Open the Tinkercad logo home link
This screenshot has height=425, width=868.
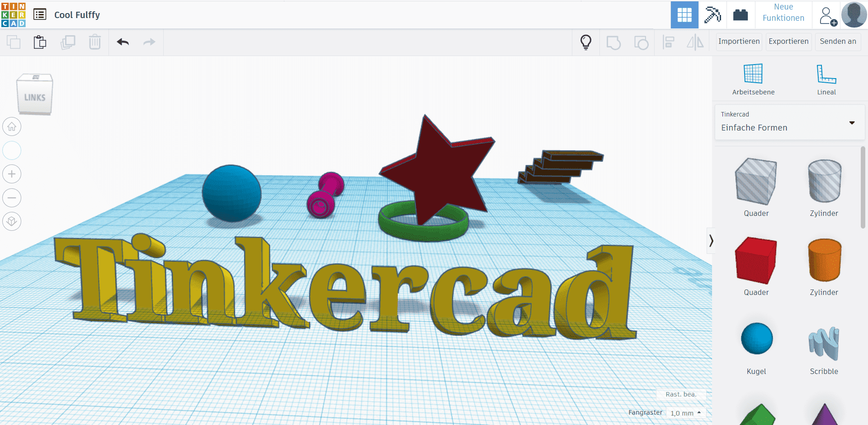pyautogui.click(x=14, y=15)
